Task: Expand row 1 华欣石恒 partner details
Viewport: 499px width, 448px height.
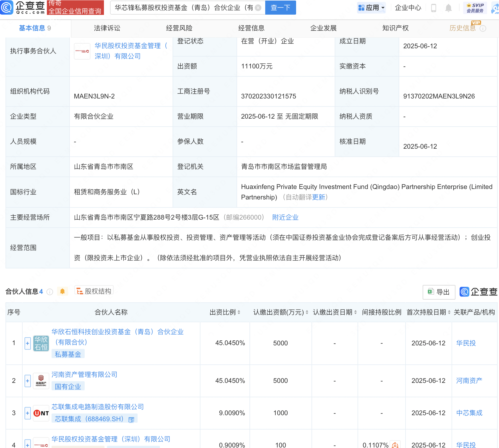Action: pyautogui.click(x=28, y=343)
